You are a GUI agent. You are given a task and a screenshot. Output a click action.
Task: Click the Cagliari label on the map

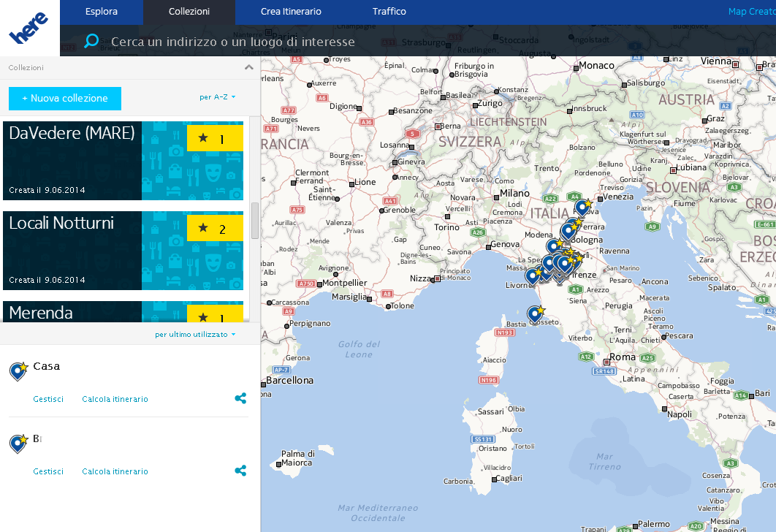pyautogui.click(x=509, y=478)
